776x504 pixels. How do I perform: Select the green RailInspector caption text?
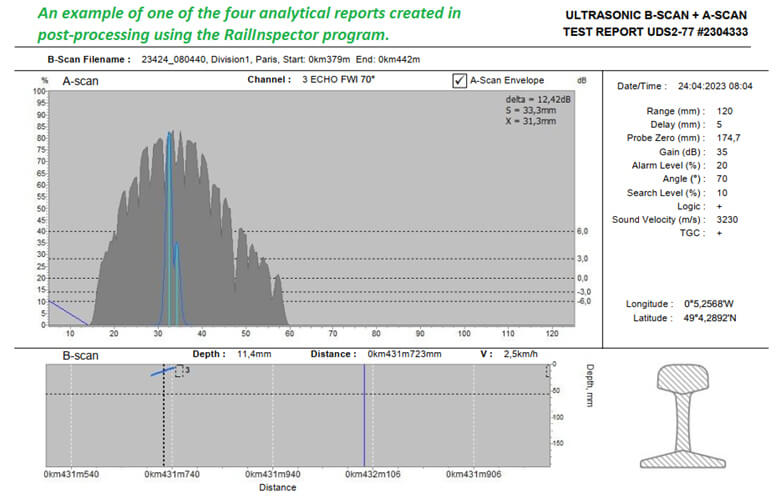point(249,23)
